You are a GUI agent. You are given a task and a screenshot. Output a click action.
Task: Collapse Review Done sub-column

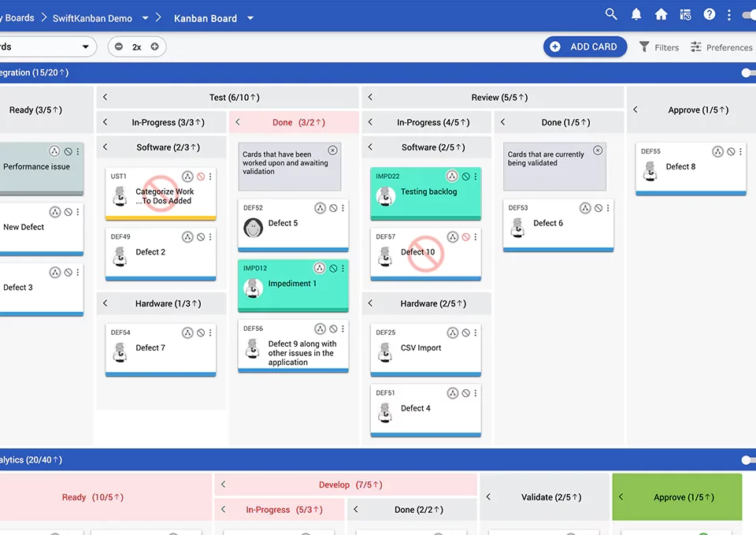click(503, 122)
